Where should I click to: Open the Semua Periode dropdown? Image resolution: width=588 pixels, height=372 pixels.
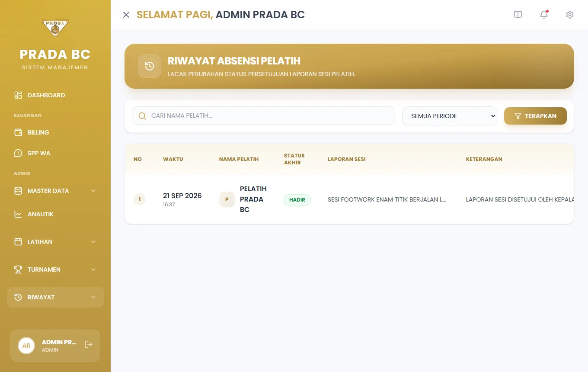tap(450, 116)
